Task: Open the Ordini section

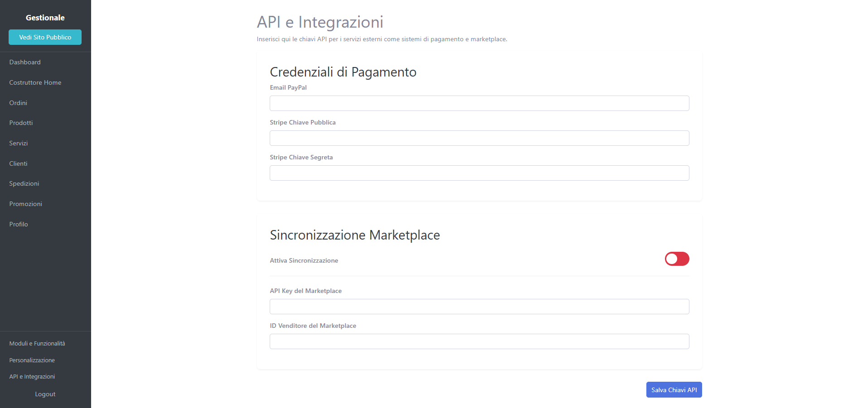Action: pos(18,103)
